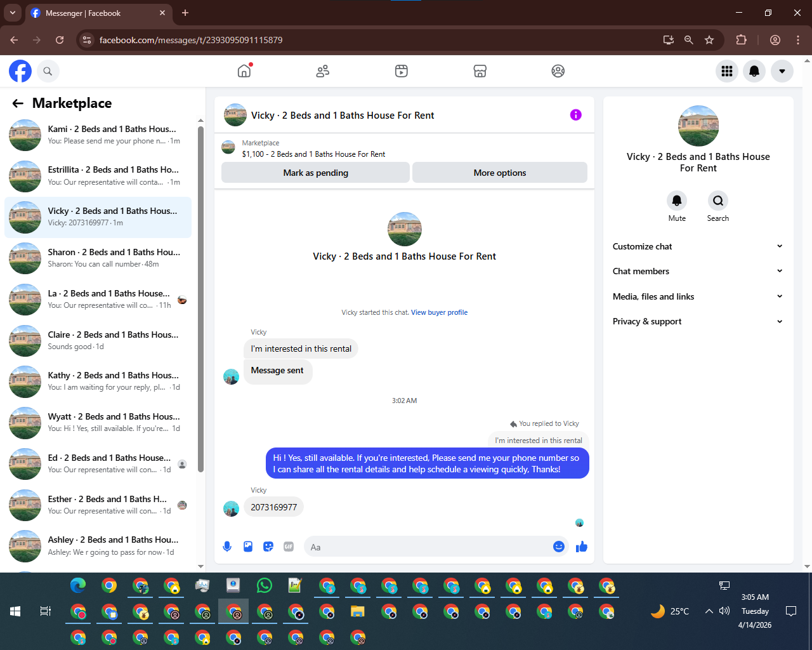Viewport: 812px width, 650px height.
Task: Click the message input field
Action: pos(428,547)
